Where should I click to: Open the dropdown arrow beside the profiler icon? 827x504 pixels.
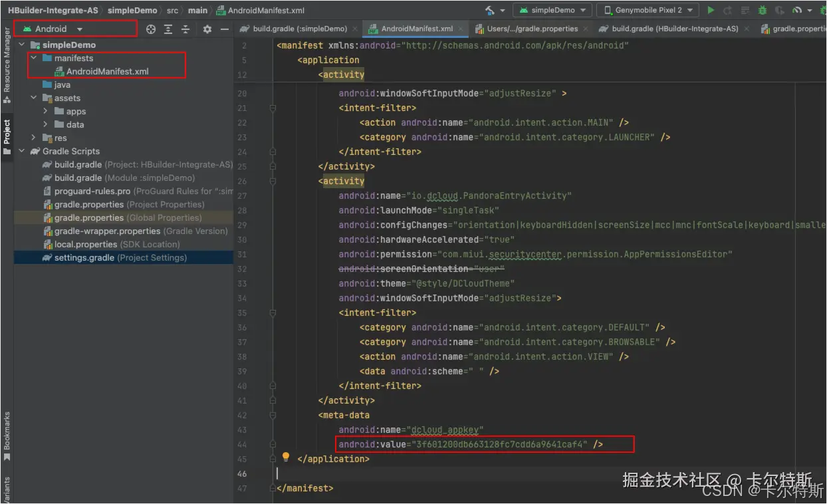click(x=810, y=11)
